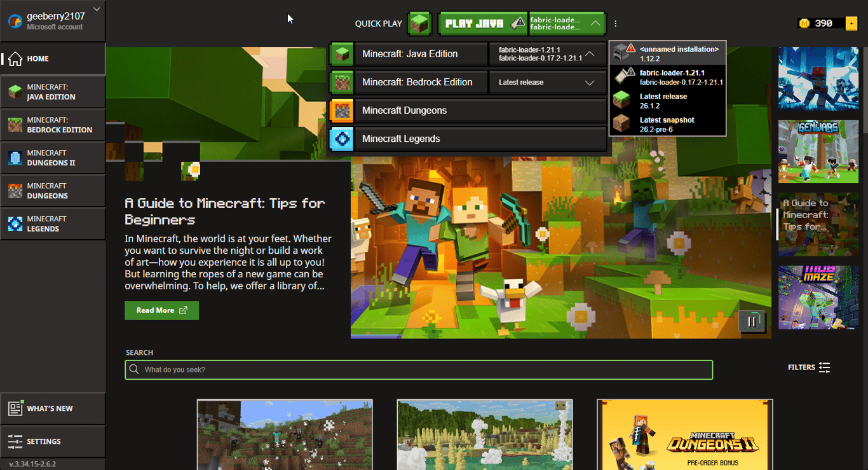Select Minecraft: Java Edition in Quick Play list
868x470 pixels.
pos(421,54)
